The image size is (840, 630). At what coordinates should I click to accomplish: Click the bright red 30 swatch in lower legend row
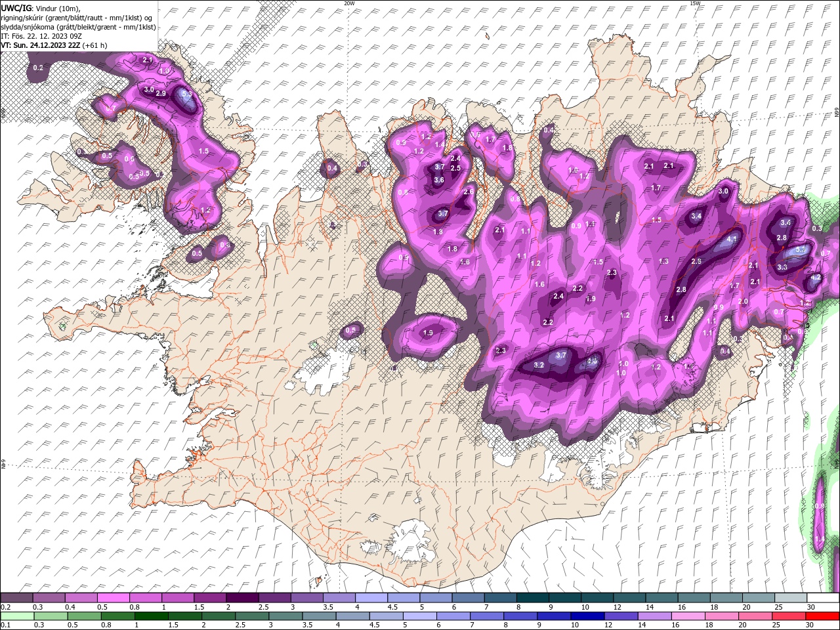(x=823, y=616)
